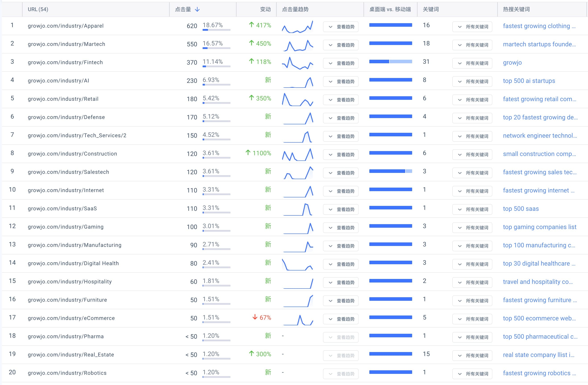
Task: Open keyword link fastest growing clothing
Action: coord(539,26)
